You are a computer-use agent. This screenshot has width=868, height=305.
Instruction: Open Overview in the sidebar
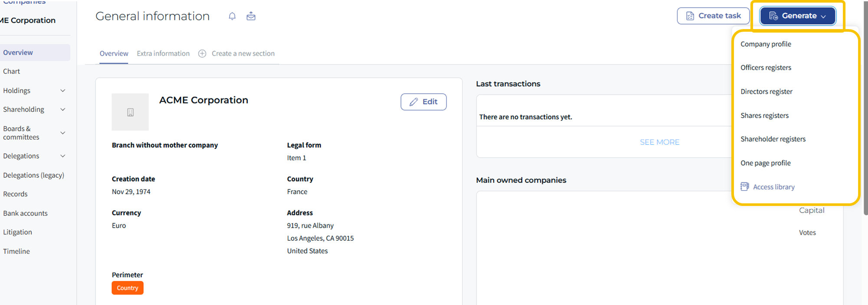point(35,53)
